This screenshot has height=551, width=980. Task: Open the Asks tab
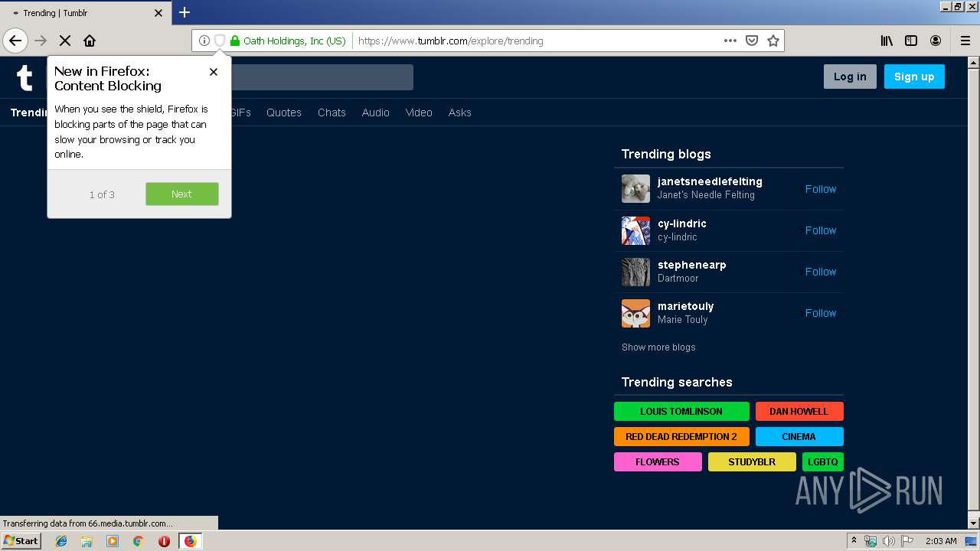point(460,112)
